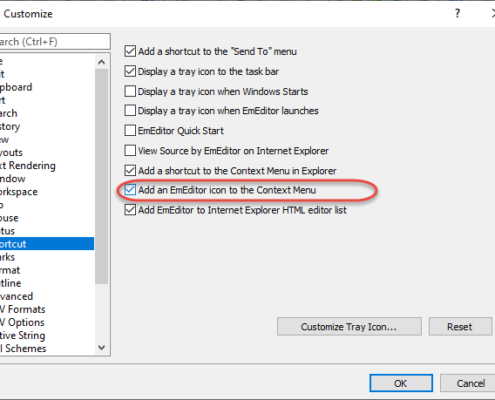
Task: Click the list scroll up arrow
Action: (102, 62)
